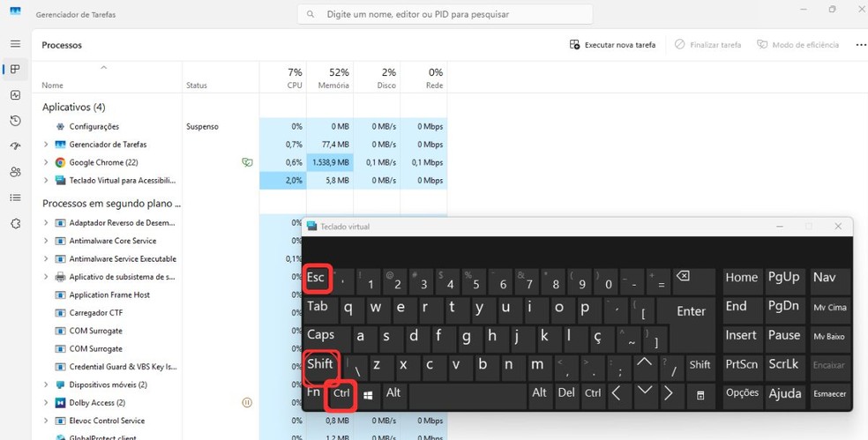Click the Windows logo key on virtual keyboard
Image resolution: width=868 pixels, height=440 pixels.
point(368,395)
